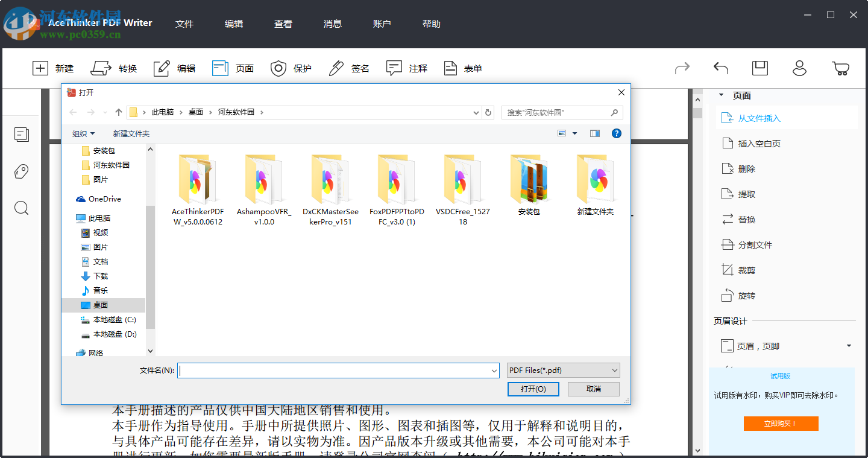The image size is (868, 458).
Task: Open the address bar history dropdown arrow
Action: (476, 112)
